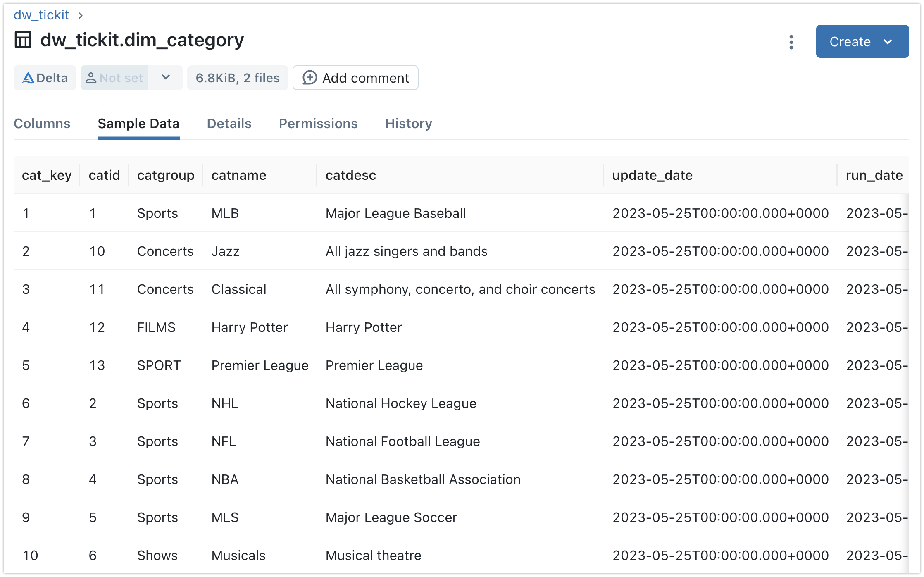Screen dimensions: 924x577
Task: Click the Delta logo icon
Action: pyautogui.click(x=28, y=78)
